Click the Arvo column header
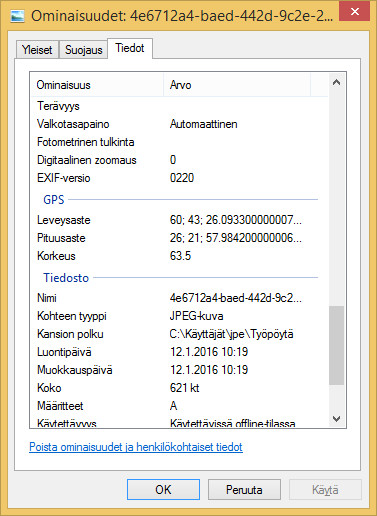This screenshot has width=377, height=516. point(237,85)
